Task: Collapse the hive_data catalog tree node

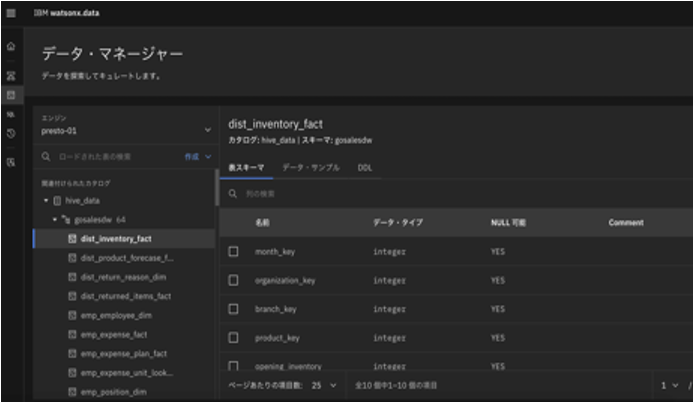Action: click(46, 201)
